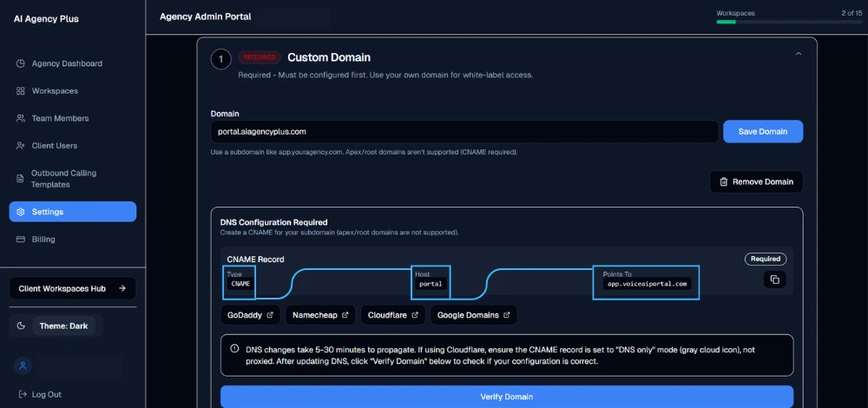Open Client Workspaces Hub
This screenshot has height=408, width=868.
point(73,288)
